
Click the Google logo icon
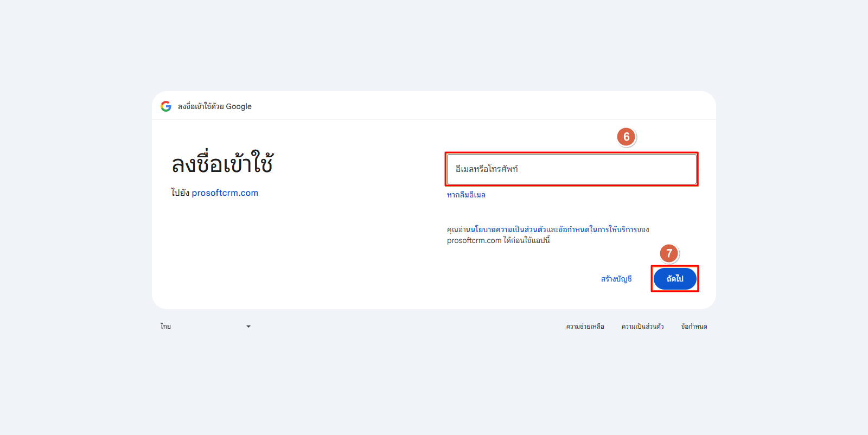(x=166, y=106)
